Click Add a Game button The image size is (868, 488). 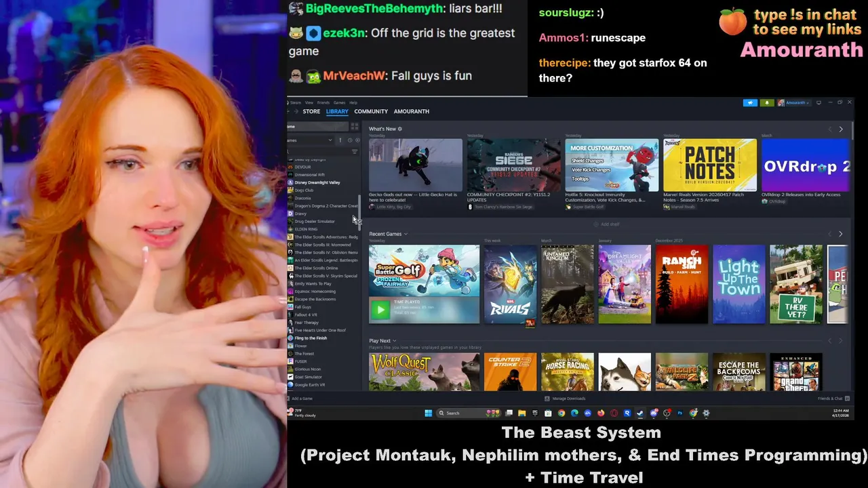[x=299, y=399]
